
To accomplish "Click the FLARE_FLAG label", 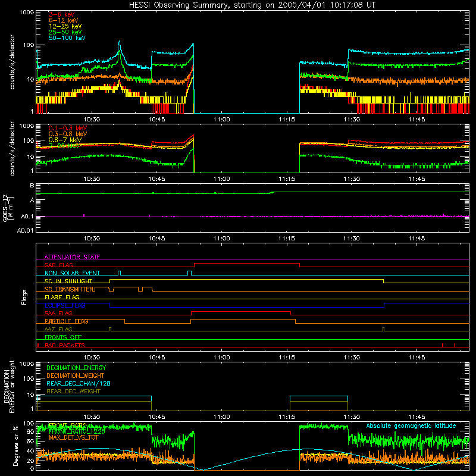I will (x=62, y=297).
